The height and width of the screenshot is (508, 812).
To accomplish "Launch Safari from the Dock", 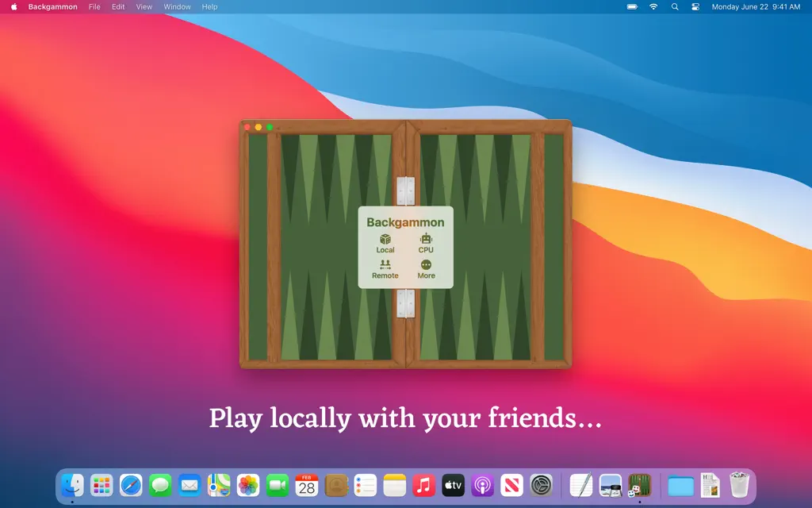I will click(131, 486).
